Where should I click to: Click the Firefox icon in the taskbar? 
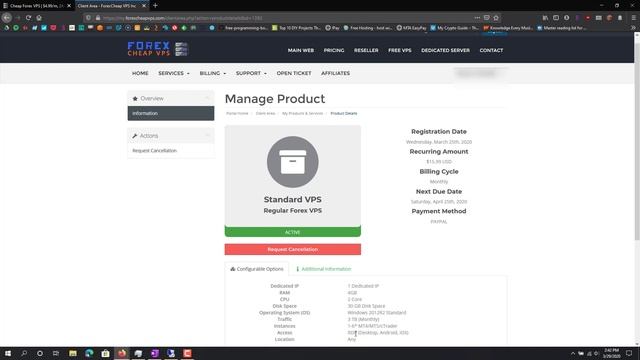click(x=122, y=353)
